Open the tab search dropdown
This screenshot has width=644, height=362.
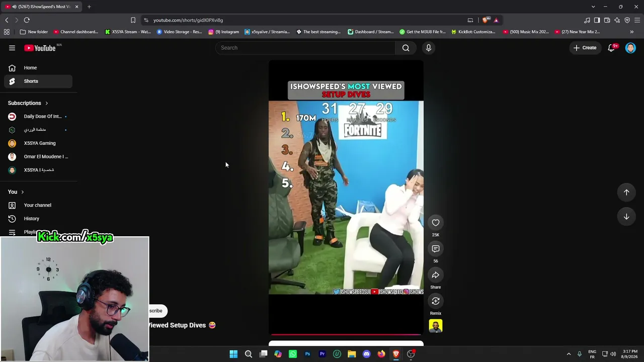(x=593, y=7)
